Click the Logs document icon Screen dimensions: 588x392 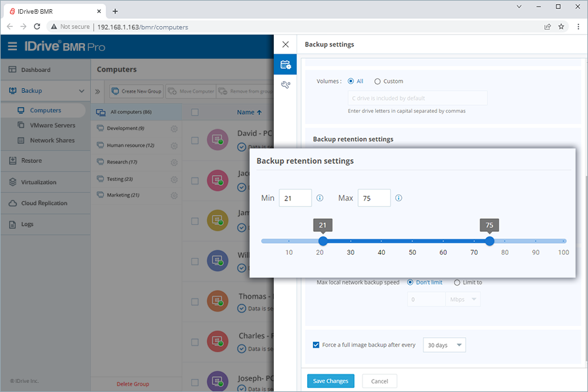pos(12,224)
